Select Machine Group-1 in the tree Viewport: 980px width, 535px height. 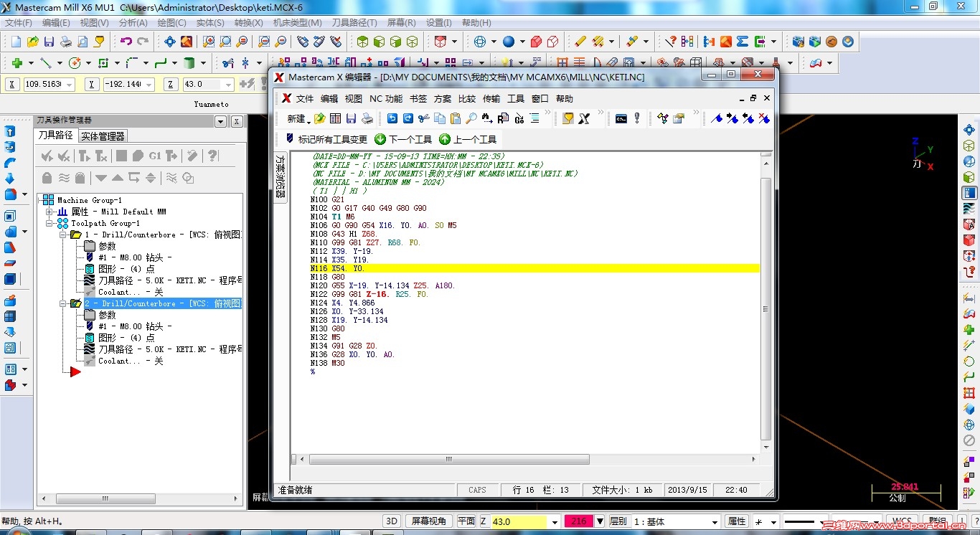pyautogui.click(x=90, y=200)
